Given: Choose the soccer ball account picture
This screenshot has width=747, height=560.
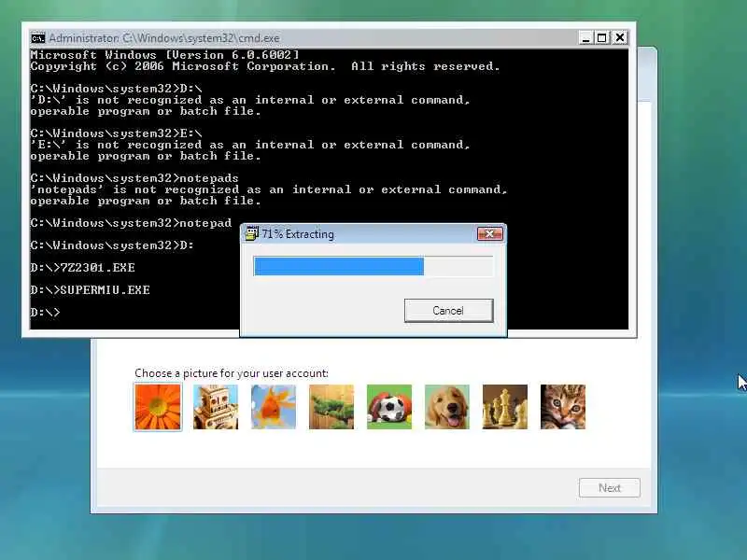Looking at the screenshot, I should (x=389, y=407).
